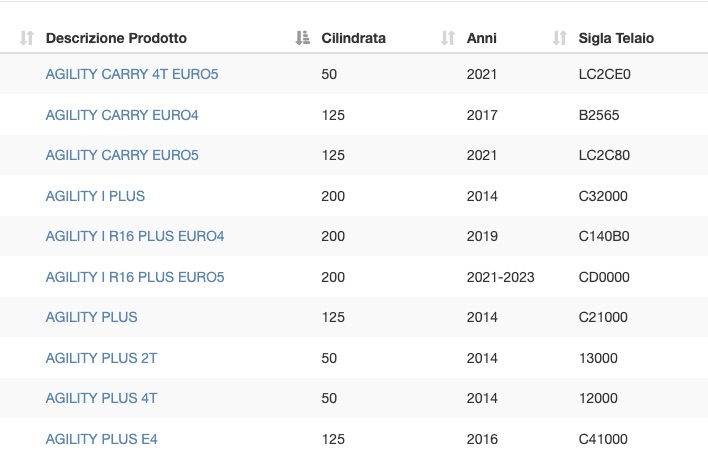The height and width of the screenshot is (465, 708).
Task: Select frame code LC2CE0 cell
Action: (605, 74)
